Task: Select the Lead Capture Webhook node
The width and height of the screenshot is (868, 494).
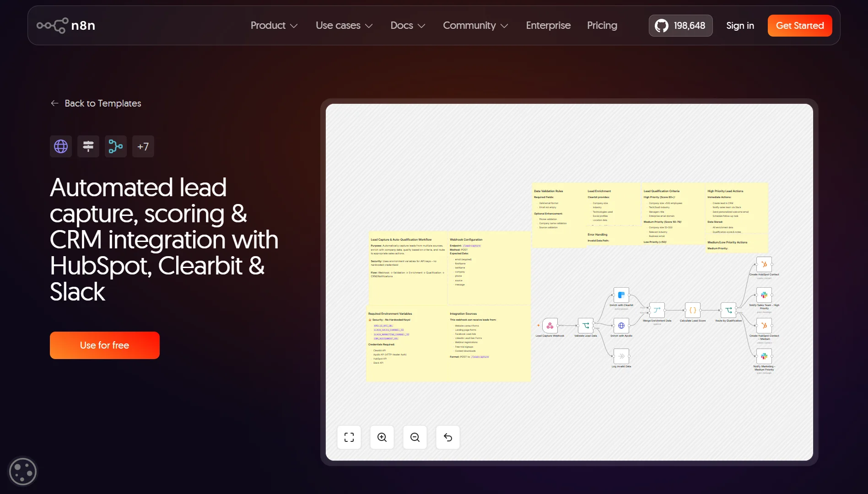Action: pos(550,326)
